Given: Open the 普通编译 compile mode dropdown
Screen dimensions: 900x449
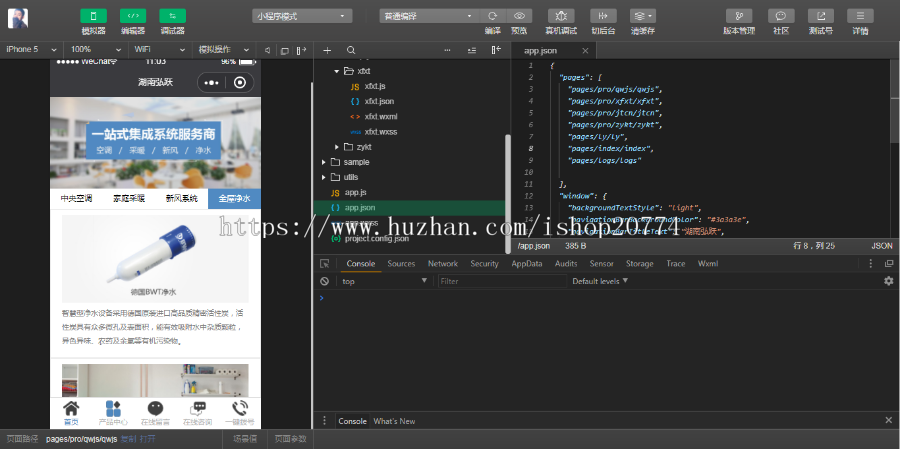Looking at the screenshot, I should (428, 16).
